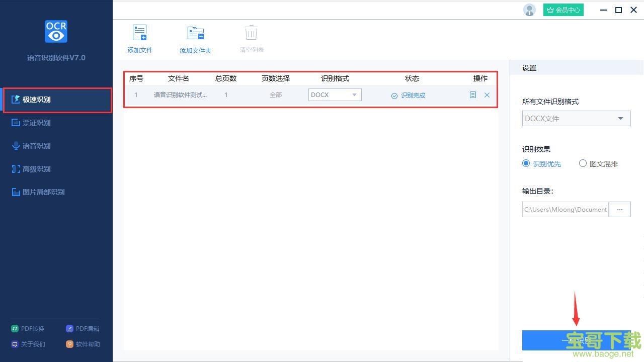Screen dimensions: 644x362
Task: Click the 操作 column header
Action: point(480,78)
